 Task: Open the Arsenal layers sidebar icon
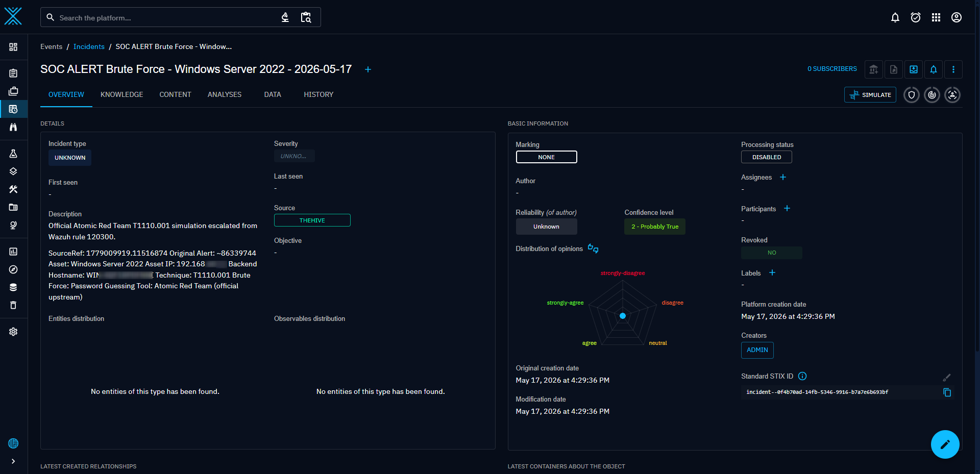(13, 171)
